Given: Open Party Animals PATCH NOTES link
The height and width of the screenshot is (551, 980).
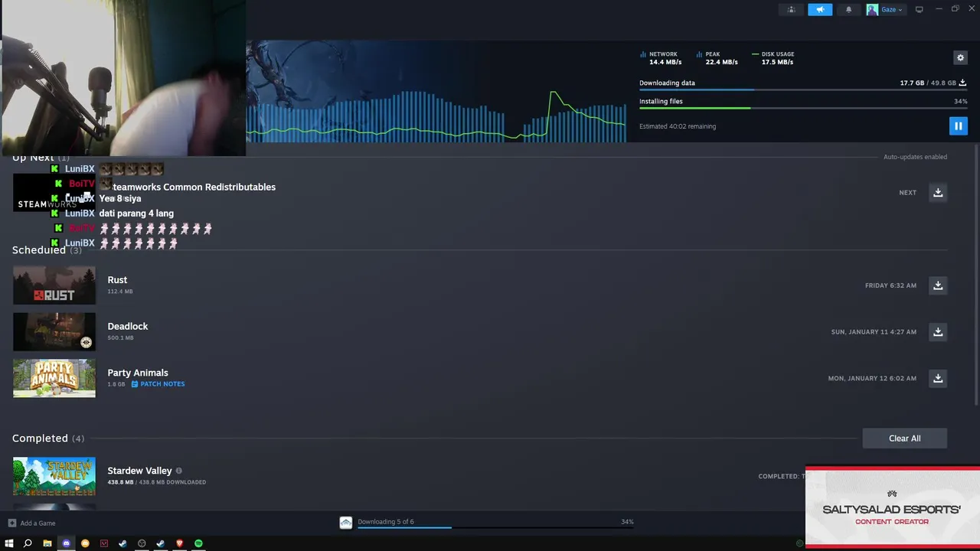Looking at the screenshot, I should click(158, 384).
